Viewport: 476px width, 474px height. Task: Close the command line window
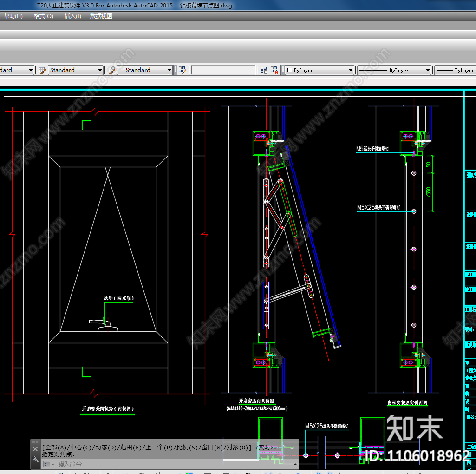click(x=35, y=449)
